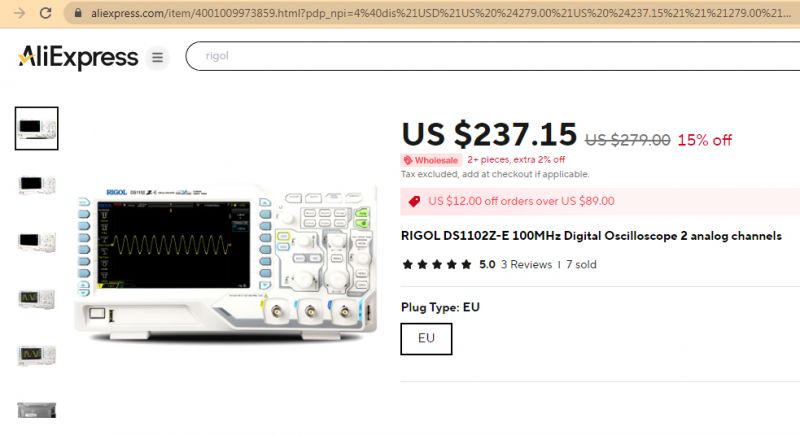Open the 3 Reviews link

click(x=526, y=264)
